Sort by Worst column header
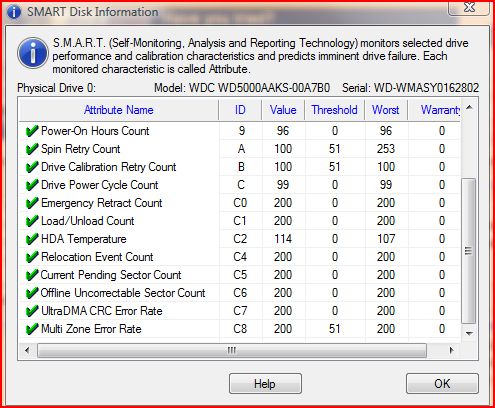 pos(386,110)
